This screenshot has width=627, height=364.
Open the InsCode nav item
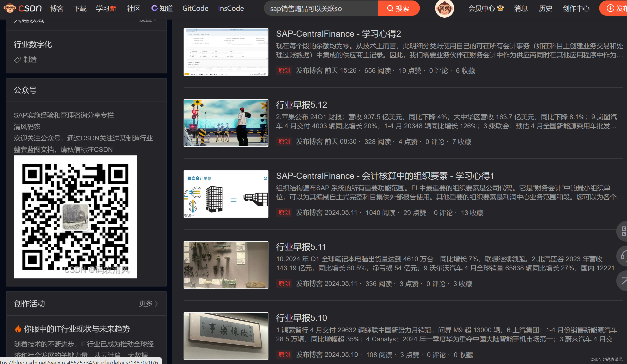tap(231, 8)
